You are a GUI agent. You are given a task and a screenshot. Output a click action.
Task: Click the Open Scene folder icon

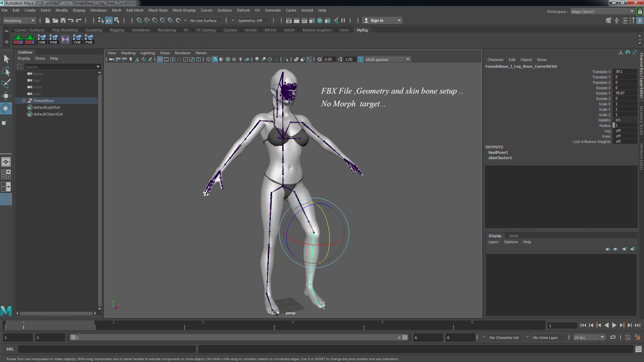[x=55, y=20]
